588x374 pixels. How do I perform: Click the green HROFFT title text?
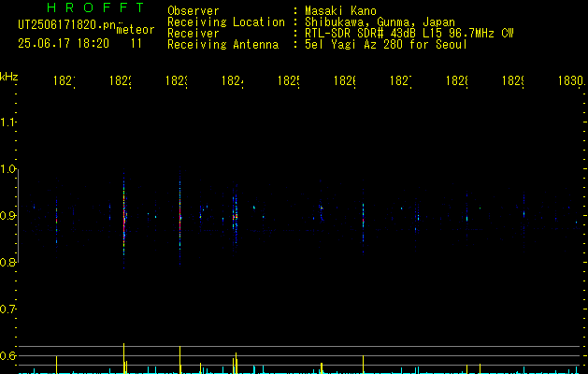pos(95,7)
